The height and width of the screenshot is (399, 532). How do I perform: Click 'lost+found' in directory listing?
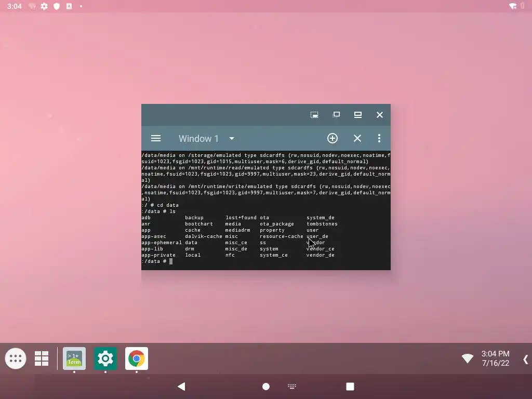(241, 218)
